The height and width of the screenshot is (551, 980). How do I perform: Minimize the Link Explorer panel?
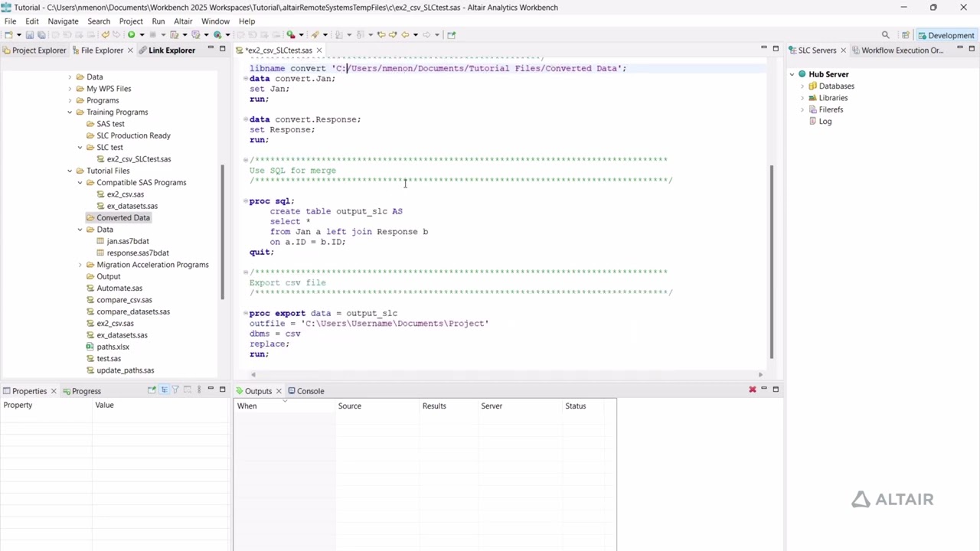[x=211, y=48]
